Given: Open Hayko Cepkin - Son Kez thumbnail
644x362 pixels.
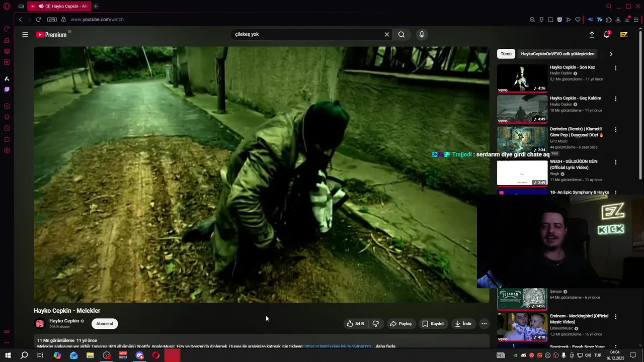Looking at the screenshot, I should tap(522, 78).
